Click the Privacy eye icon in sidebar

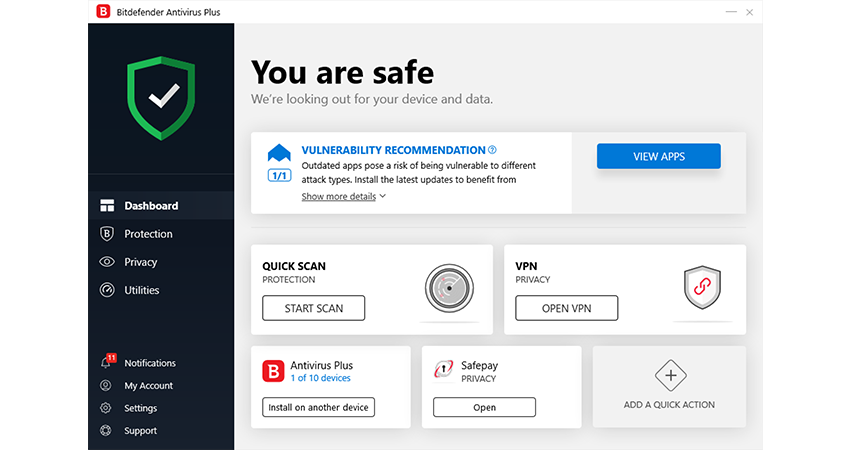coord(107,262)
